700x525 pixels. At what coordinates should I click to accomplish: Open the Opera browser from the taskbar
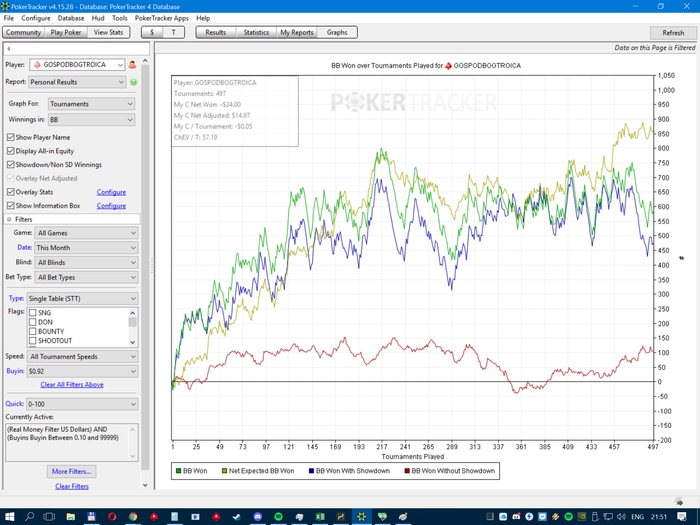coord(112,517)
